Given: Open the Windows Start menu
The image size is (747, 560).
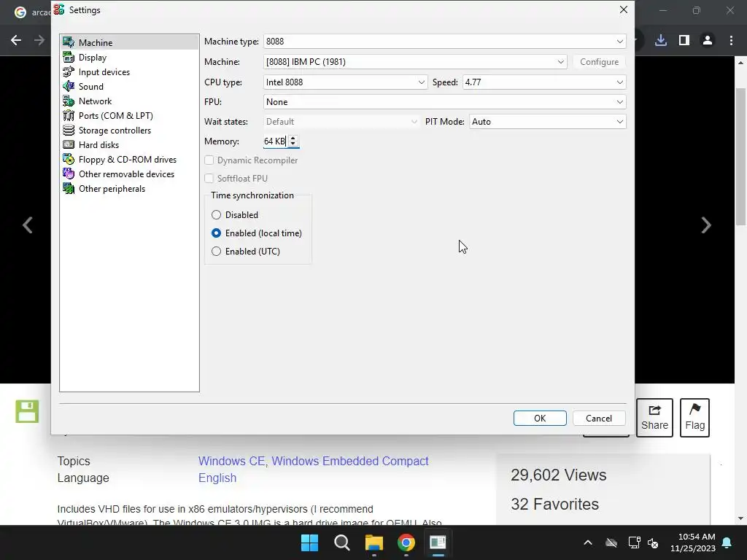Looking at the screenshot, I should 309,542.
